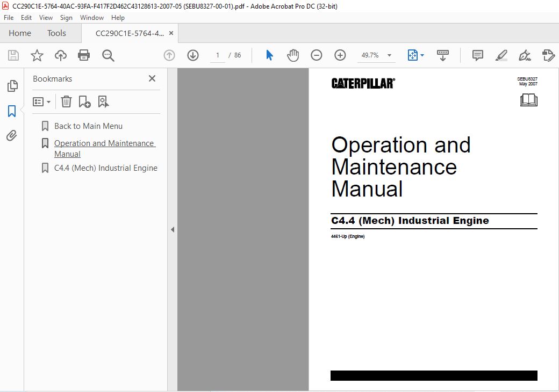The image size is (559, 392).
Task: Click the Bookmarks panel title
Action: tap(53, 79)
